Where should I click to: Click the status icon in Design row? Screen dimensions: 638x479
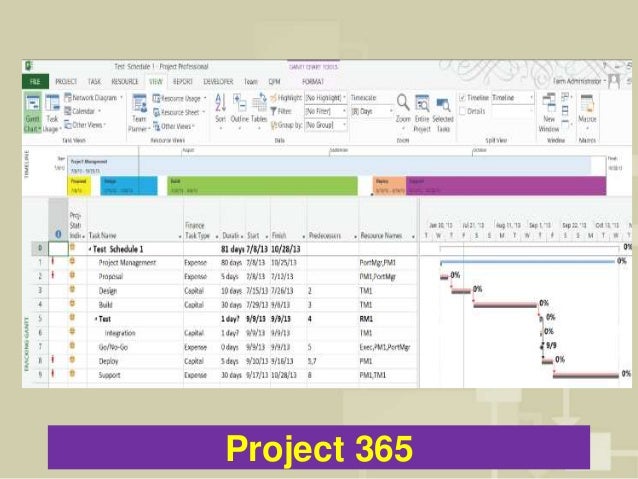[72, 290]
